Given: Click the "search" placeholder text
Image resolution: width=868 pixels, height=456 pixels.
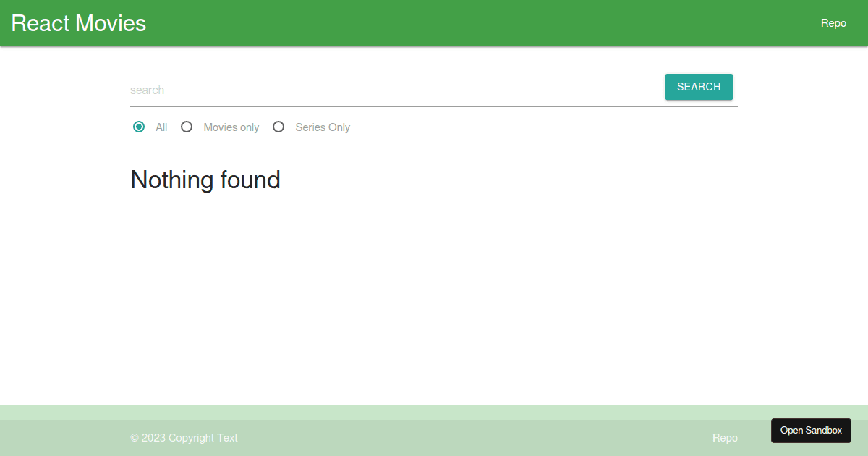Looking at the screenshot, I should (x=148, y=90).
